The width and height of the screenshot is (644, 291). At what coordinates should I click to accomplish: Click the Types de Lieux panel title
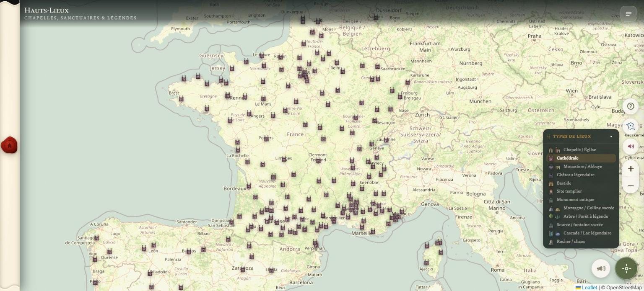pos(572,136)
